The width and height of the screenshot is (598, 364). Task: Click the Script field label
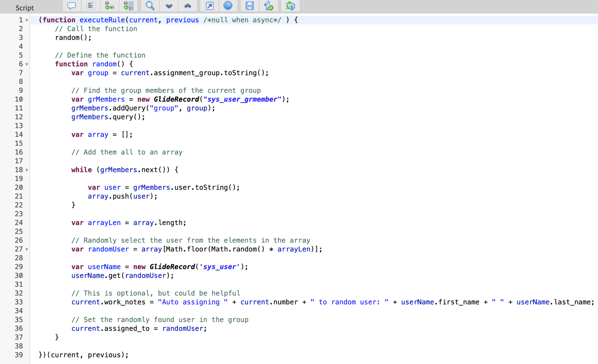pyautogui.click(x=25, y=8)
